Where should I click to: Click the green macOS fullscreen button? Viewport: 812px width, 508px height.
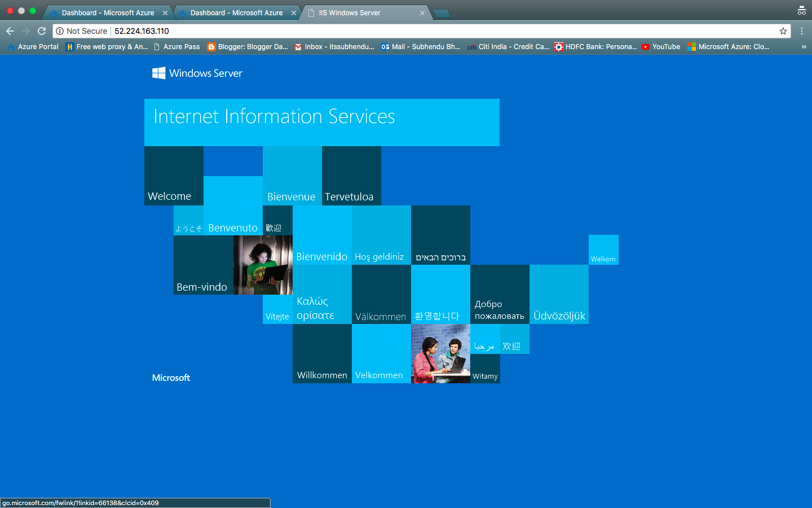32,11
